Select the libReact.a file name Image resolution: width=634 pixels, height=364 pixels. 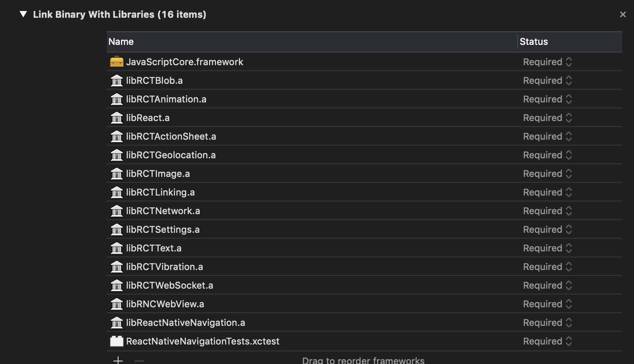click(x=148, y=118)
